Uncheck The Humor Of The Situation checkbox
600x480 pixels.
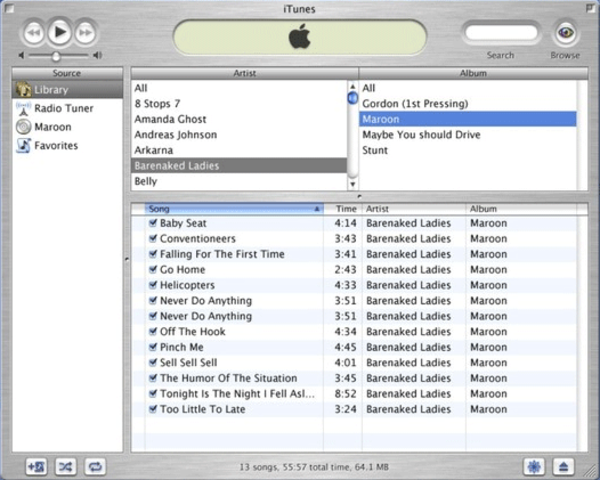coord(153,378)
